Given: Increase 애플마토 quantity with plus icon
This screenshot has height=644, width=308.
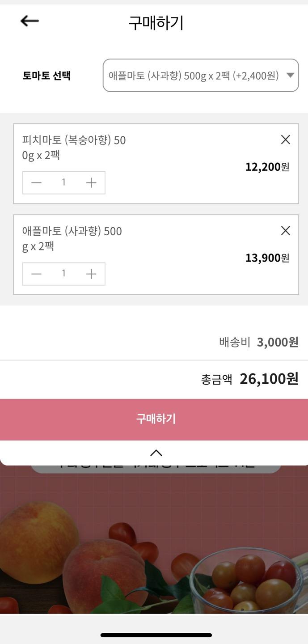Looking at the screenshot, I should pyautogui.click(x=91, y=274).
